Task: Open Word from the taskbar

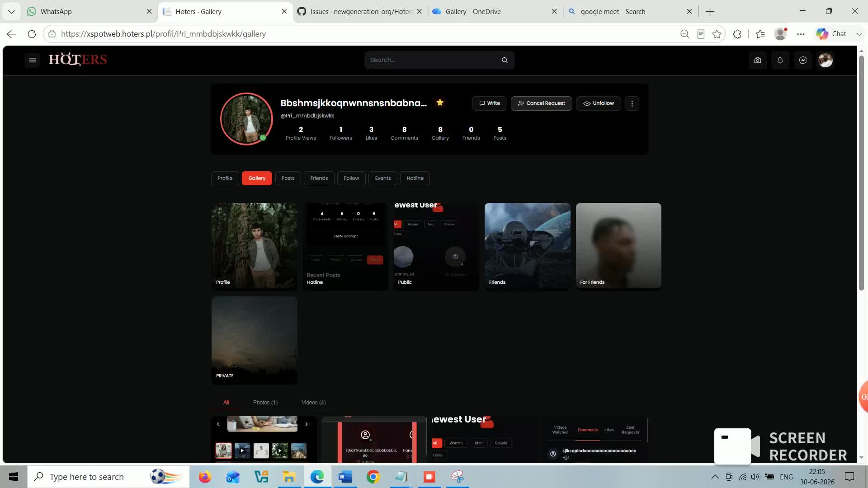Action: (x=345, y=477)
